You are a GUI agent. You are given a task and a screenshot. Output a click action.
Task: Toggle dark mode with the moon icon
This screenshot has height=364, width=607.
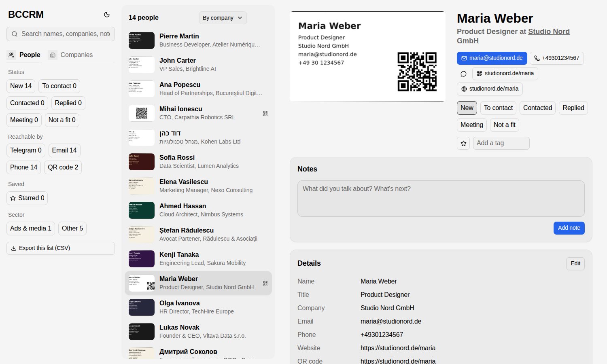[107, 15]
